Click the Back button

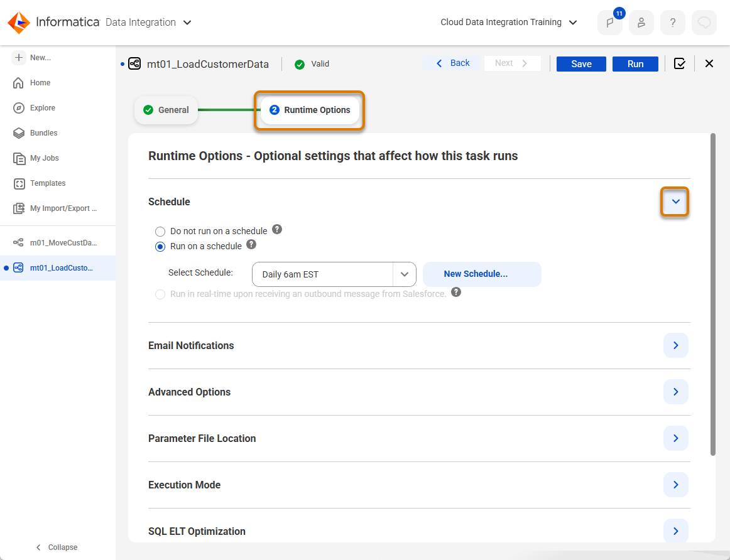tap(453, 63)
